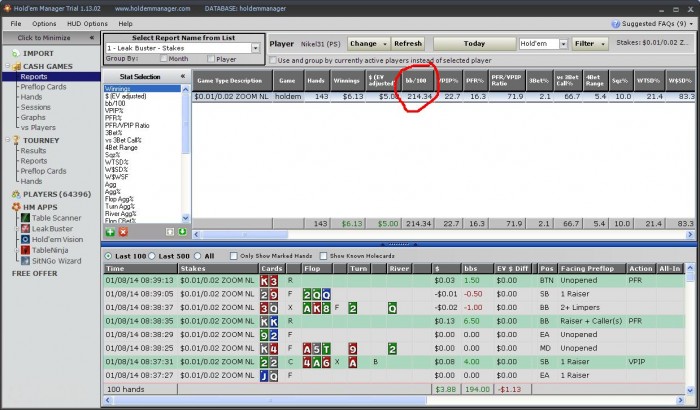Click Stat Selection list scrollbar thumb
The image size is (700, 410).
tap(186, 123)
